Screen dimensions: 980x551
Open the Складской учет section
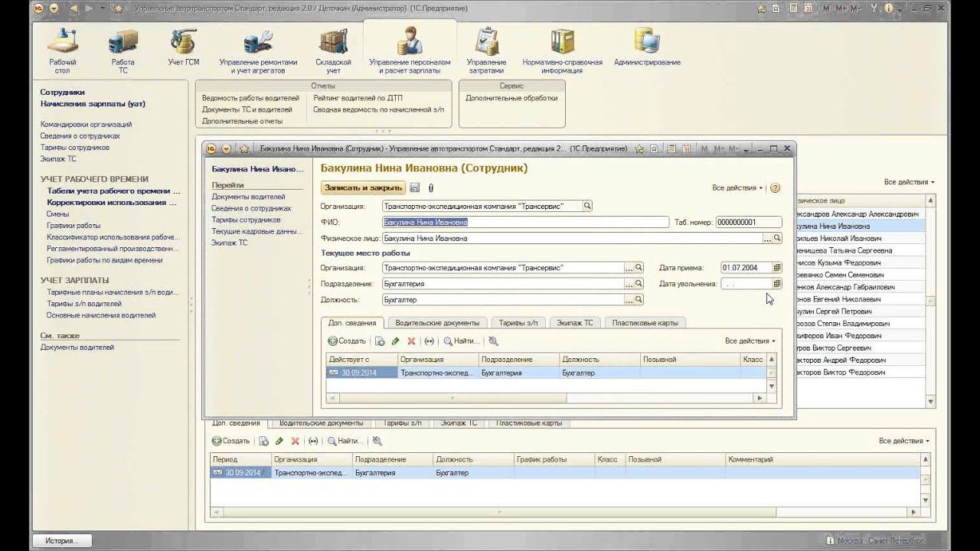333,51
